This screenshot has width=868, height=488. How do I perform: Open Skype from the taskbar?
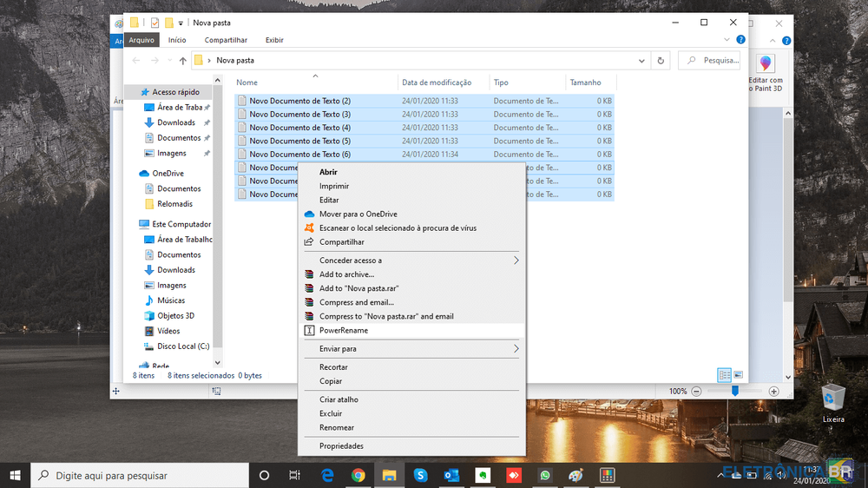(421, 475)
